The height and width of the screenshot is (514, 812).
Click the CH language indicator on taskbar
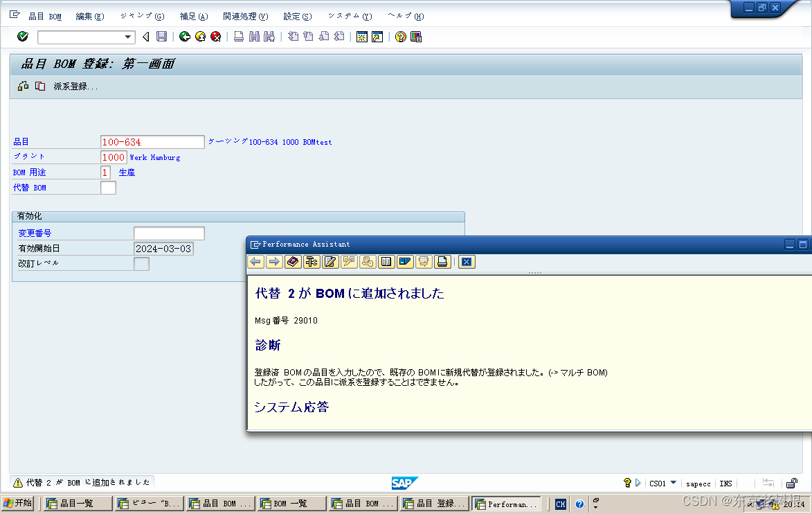click(560, 504)
